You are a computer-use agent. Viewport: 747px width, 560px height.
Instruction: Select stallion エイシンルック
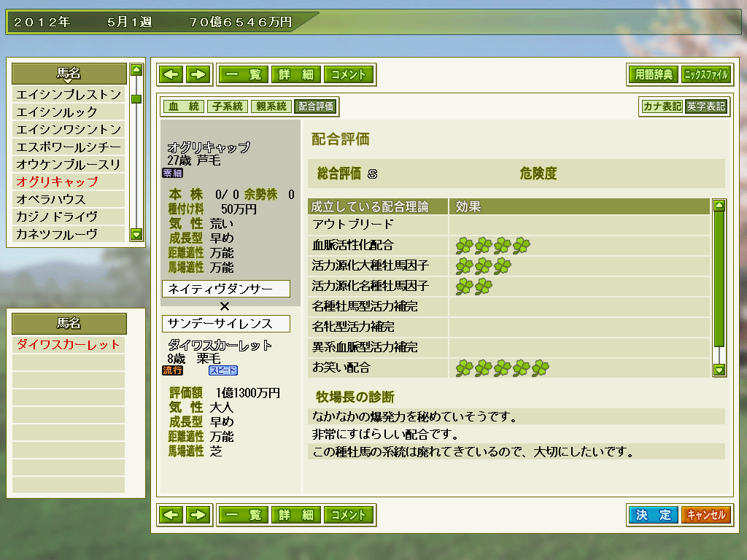69,112
